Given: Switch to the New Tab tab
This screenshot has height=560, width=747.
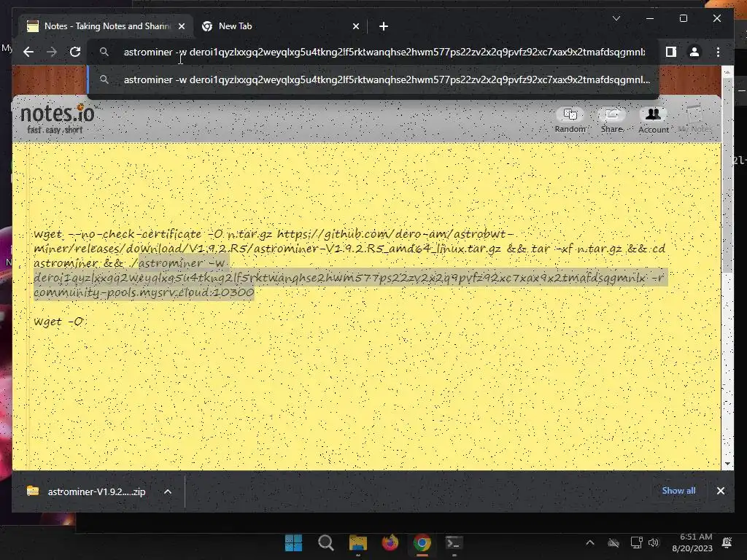Looking at the screenshot, I should (281, 26).
